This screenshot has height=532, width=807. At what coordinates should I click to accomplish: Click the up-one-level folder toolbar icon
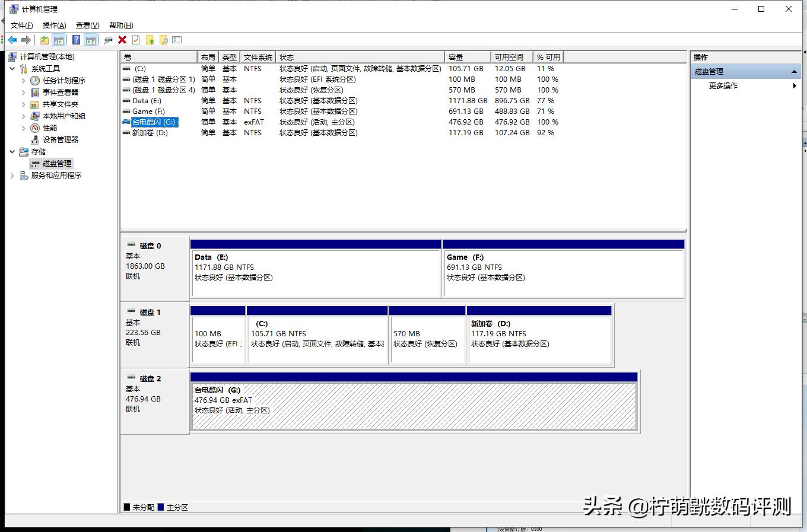(x=45, y=40)
